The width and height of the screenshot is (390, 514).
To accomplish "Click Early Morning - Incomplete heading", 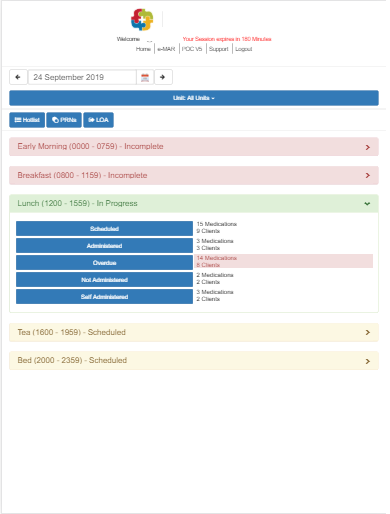I will click(90, 146).
